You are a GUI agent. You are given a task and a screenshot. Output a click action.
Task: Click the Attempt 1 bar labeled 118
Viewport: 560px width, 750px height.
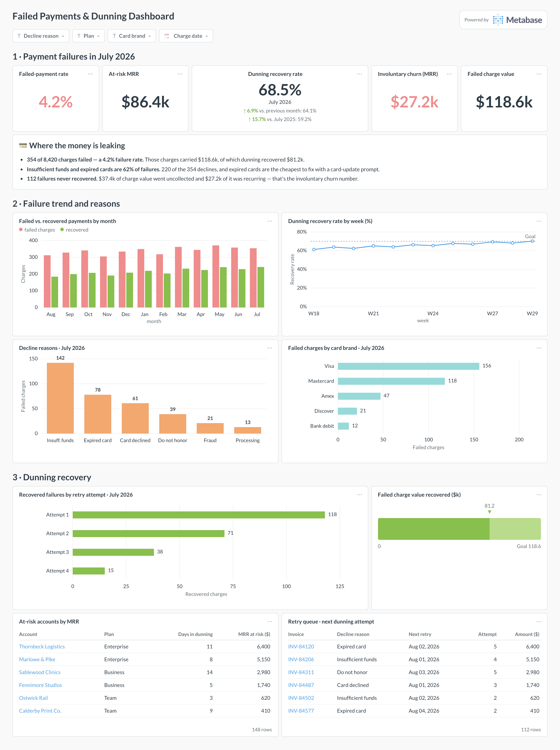tap(199, 515)
